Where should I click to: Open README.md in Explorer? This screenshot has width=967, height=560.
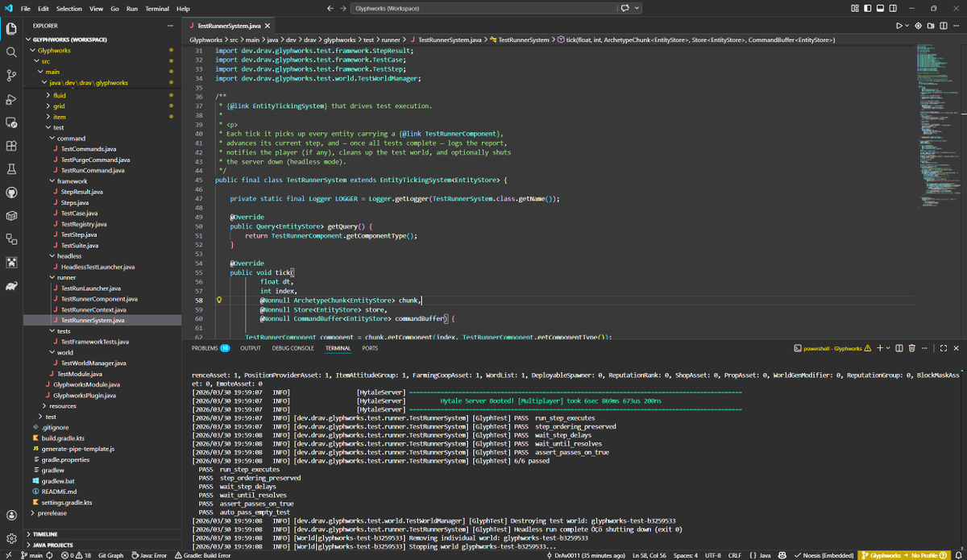60,492
